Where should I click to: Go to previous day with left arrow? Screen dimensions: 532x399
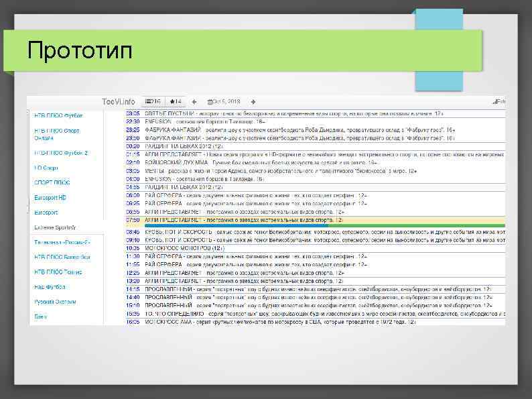tap(194, 101)
